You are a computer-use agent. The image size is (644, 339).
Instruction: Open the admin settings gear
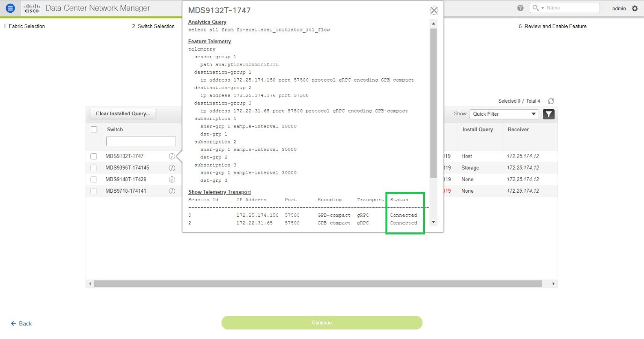[635, 8]
